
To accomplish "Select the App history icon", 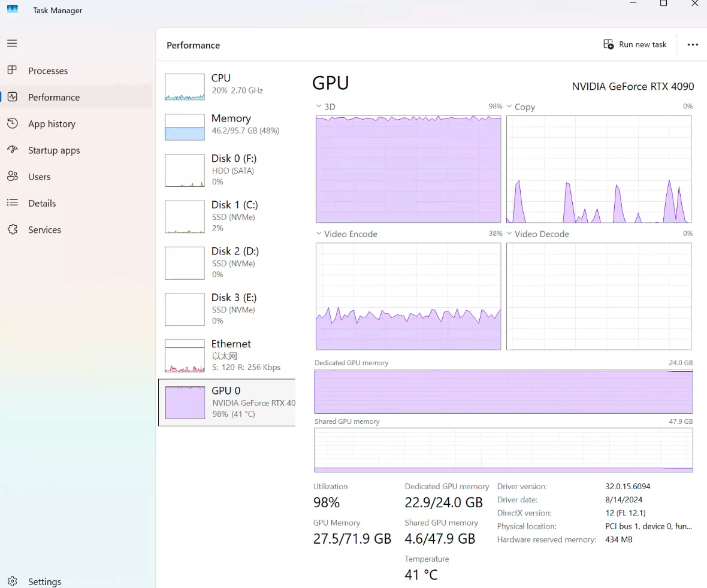I will click(x=12, y=123).
